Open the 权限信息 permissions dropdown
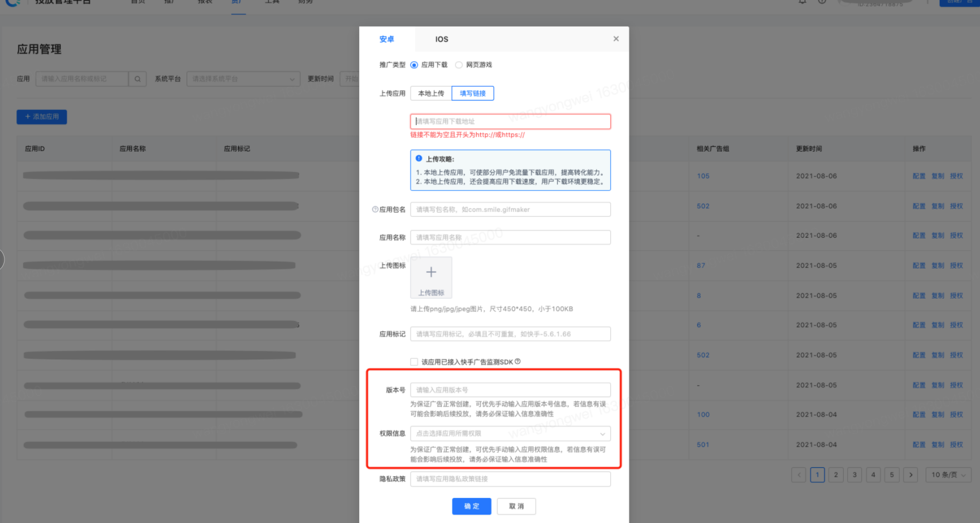 510,434
